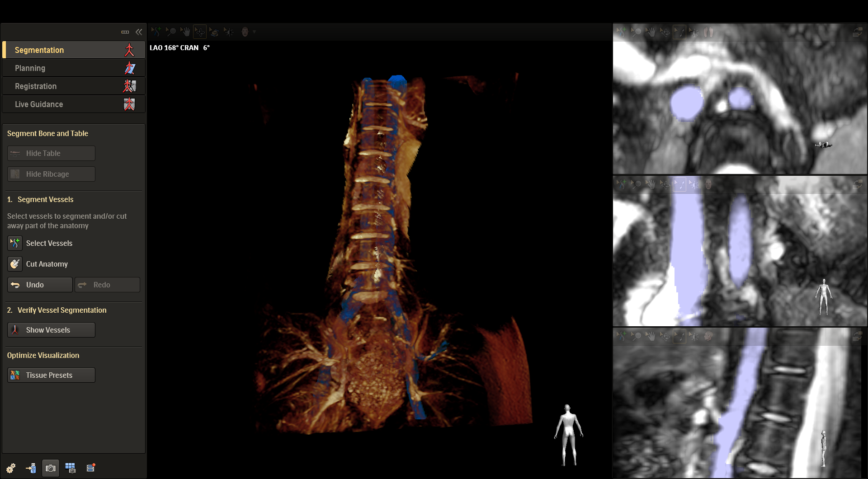Click the zoom tool in 3D view toolbar

[170, 32]
